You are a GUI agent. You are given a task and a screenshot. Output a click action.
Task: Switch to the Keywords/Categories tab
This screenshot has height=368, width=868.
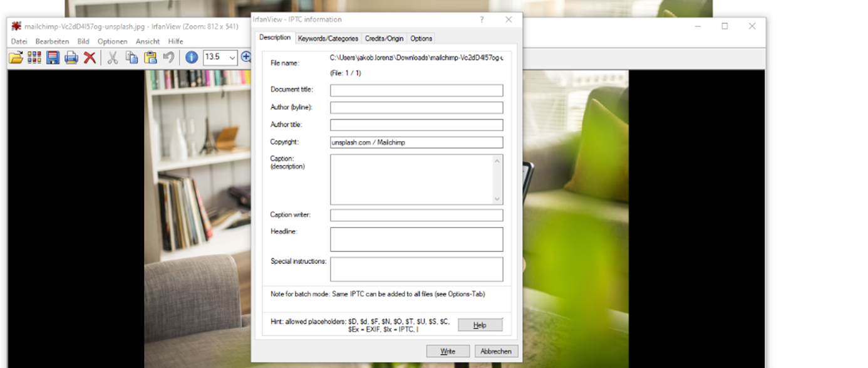328,38
